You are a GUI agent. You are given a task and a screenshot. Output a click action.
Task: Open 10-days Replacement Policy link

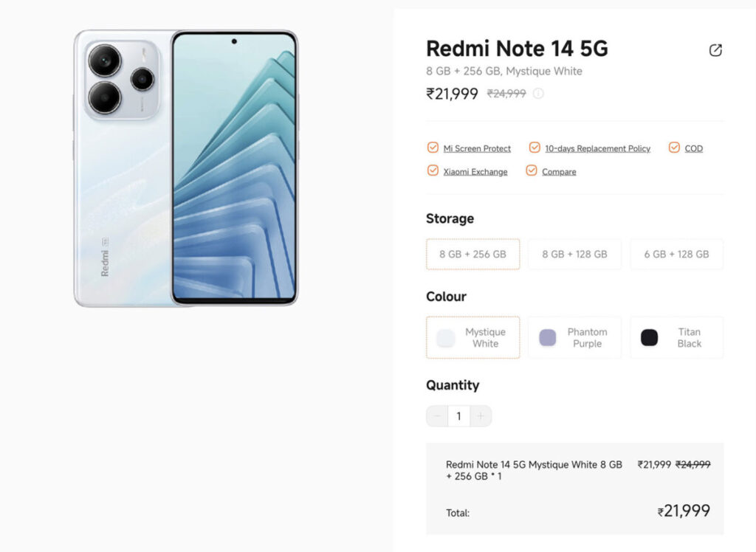pos(597,148)
